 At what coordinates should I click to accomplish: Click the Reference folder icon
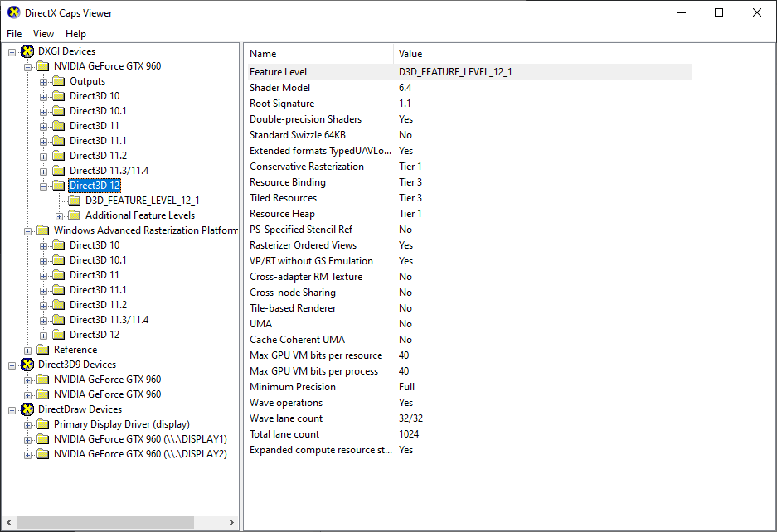point(43,350)
